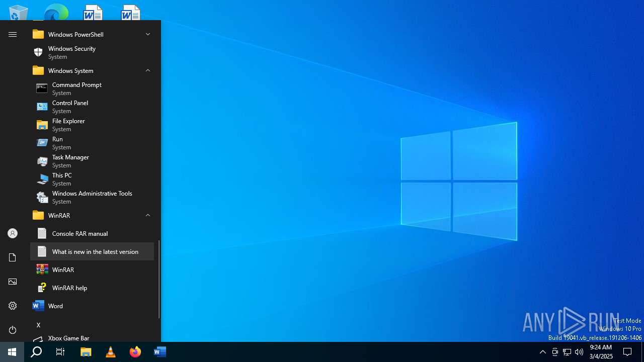Click the WinRAR folder label

pyautogui.click(x=59, y=215)
